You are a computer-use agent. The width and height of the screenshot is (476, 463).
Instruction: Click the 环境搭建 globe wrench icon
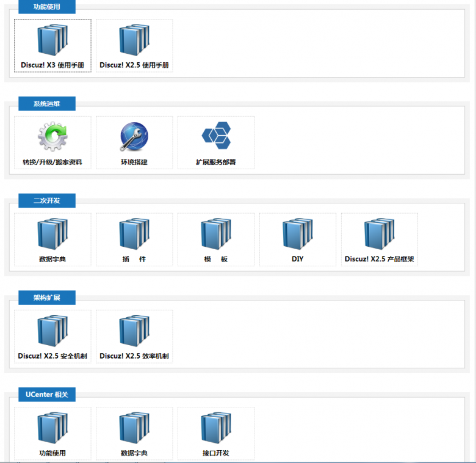click(134, 136)
